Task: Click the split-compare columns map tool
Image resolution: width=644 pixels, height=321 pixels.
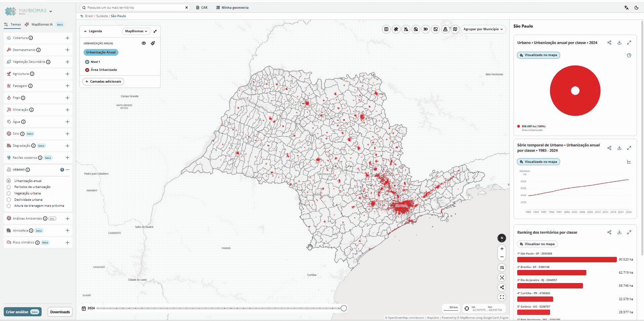Action: pyautogui.click(x=386, y=29)
